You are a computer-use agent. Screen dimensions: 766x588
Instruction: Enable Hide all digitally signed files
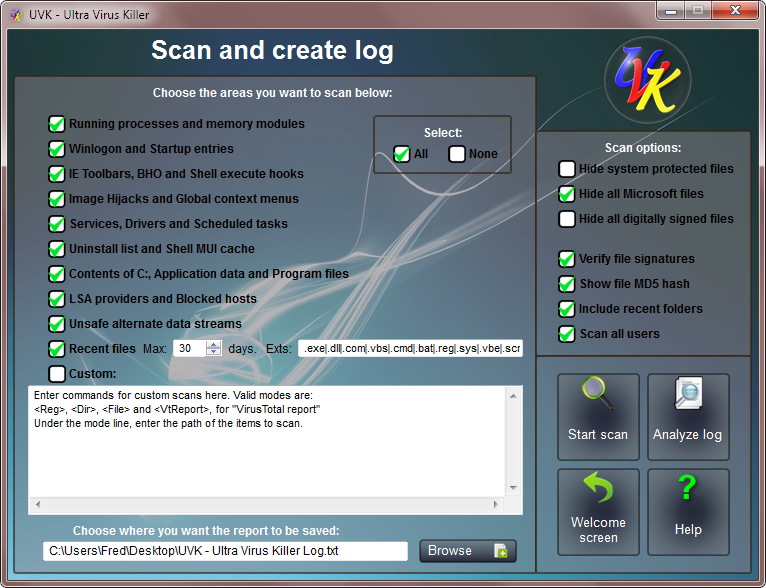pyautogui.click(x=567, y=219)
